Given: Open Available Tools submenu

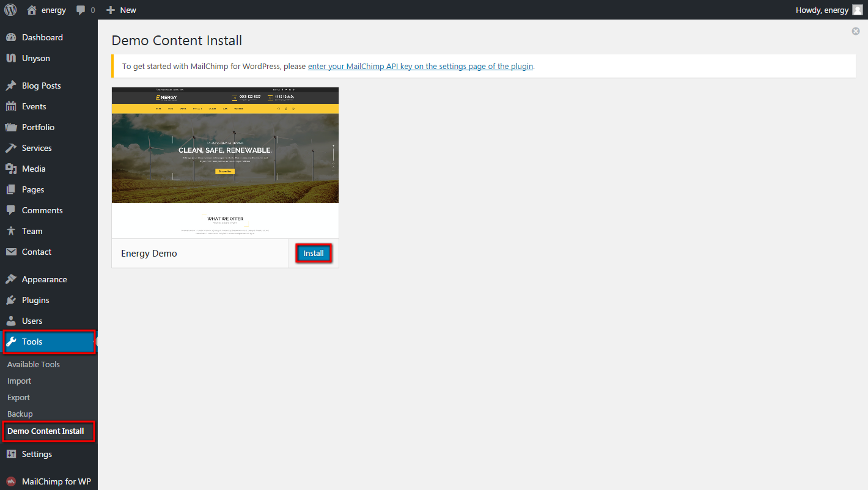Looking at the screenshot, I should pos(34,364).
